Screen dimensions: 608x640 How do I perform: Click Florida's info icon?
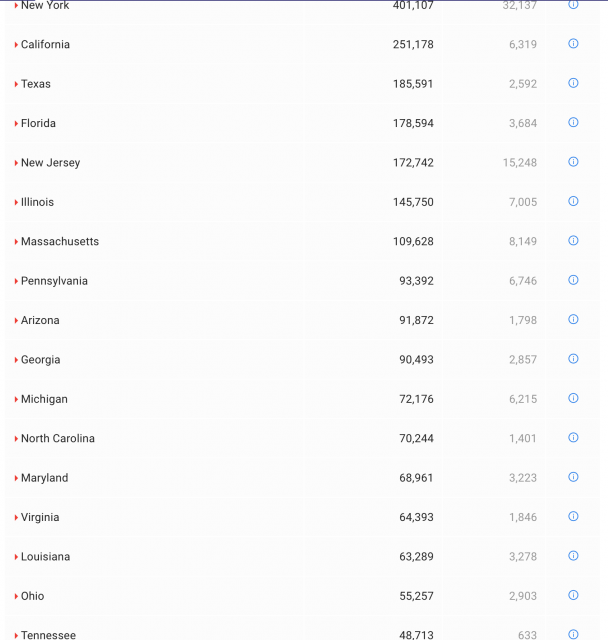(573, 123)
